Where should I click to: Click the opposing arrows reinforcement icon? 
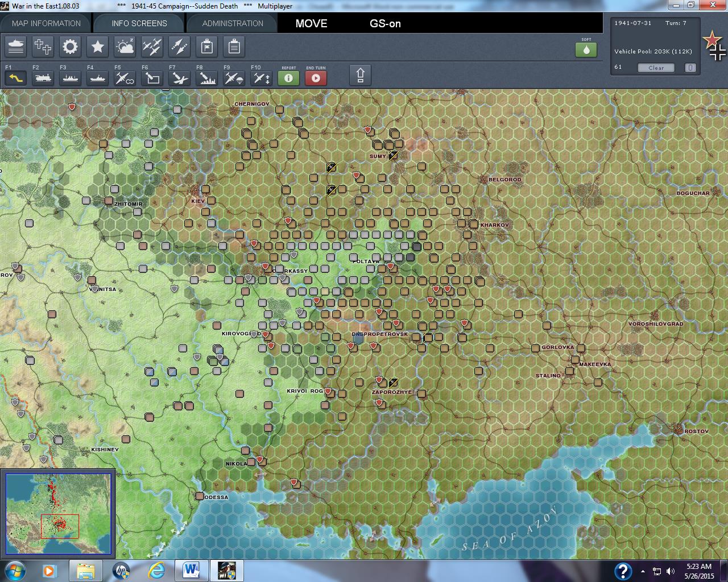coord(180,47)
